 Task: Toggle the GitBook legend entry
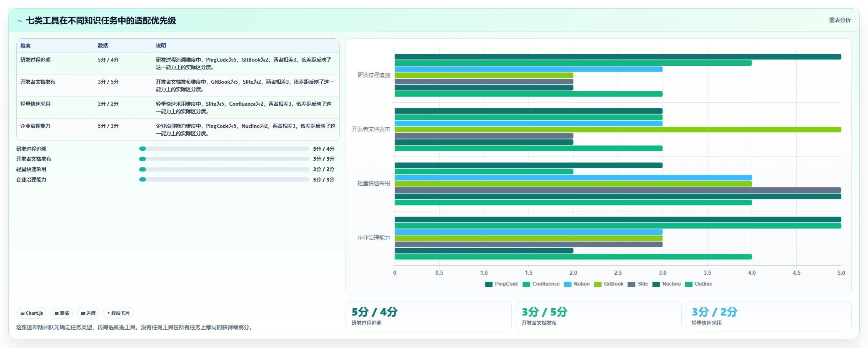click(x=609, y=284)
